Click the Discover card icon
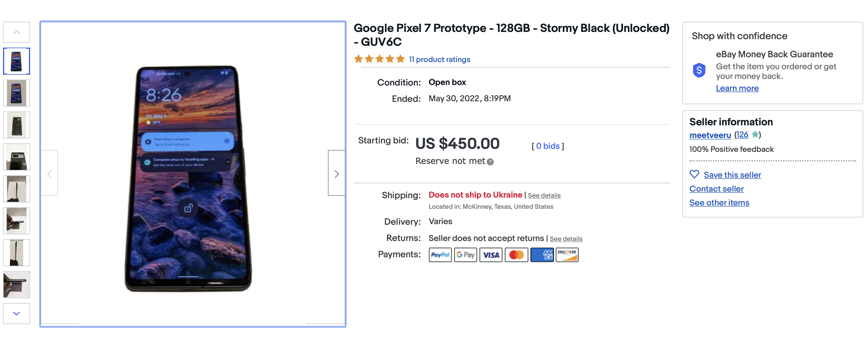This screenshot has width=868, height=338. click(567, 255)
